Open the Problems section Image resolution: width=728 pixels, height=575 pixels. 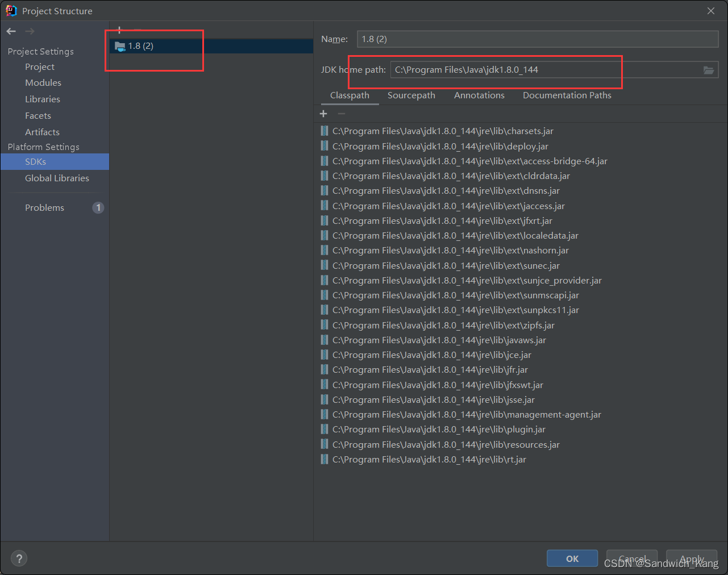(x=44, y=207)
